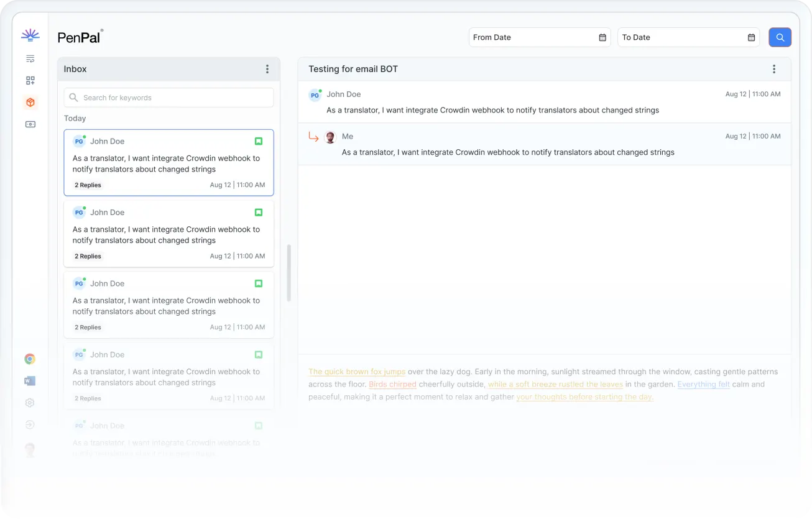The width and height of the screenshot is (812, 519).
Task: Open the To Date calendar icon
Action: click(x=752, y=37)
